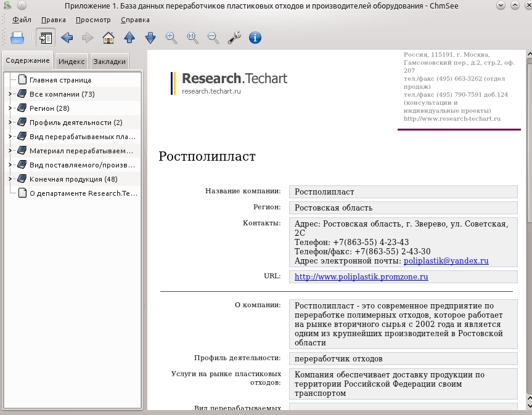532x415 pixels.
Task: Click the book icon beside Профиль деятельности
Action: pos(22,123)
